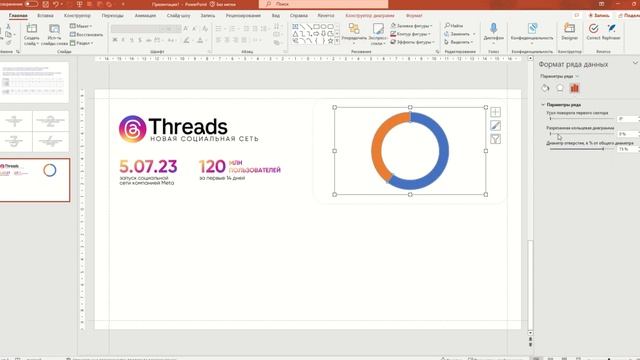Click the align text left icon
This screenshot has height=360, width=640.
(x=218, y=40)
